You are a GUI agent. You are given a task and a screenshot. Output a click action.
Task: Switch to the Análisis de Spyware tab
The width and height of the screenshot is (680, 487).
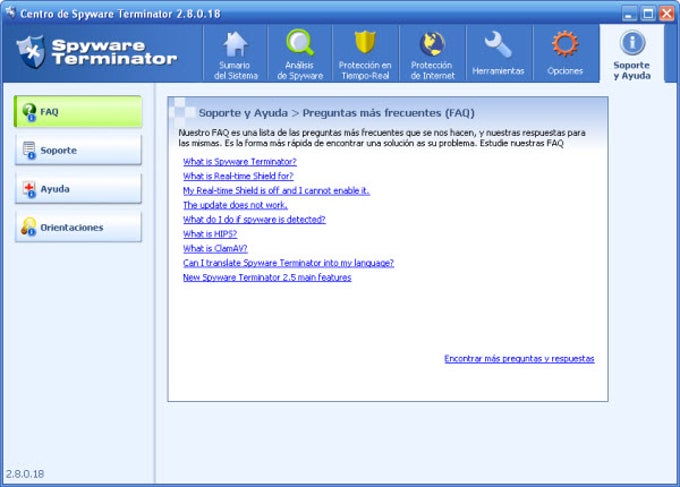point(300,53)
